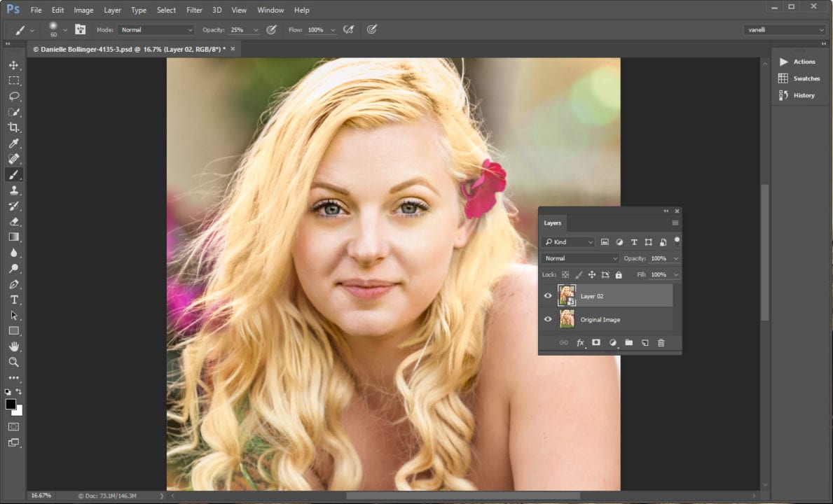Select the Lasso tool
The height and width of the screenshot is (504, 833).
pyautogui.click(x=14, y=95)
